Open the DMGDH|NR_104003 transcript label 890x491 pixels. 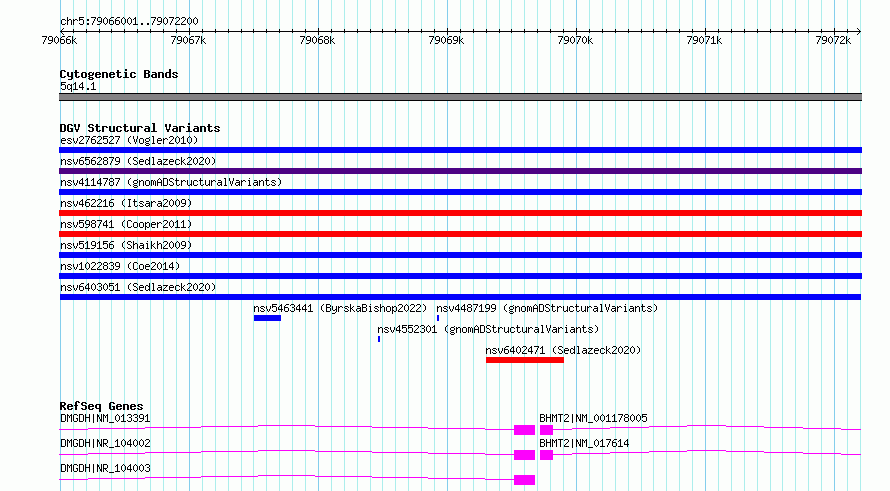[x=105, y=468]
